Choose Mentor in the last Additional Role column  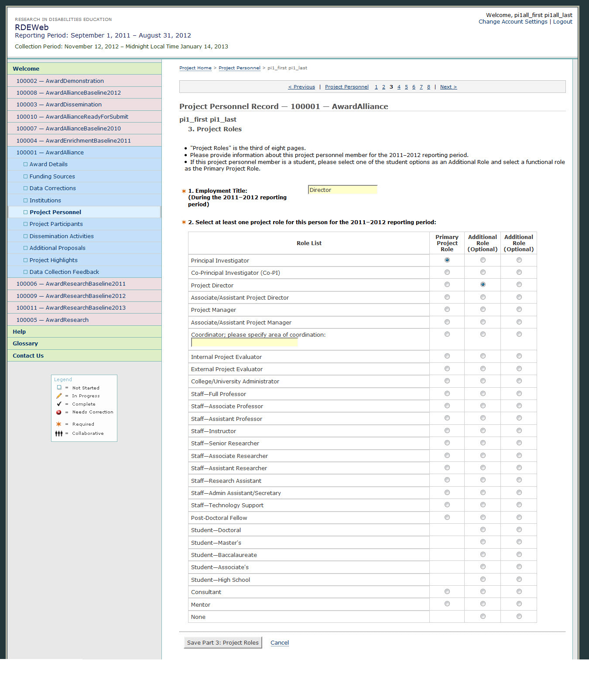(x=519, y=604)
